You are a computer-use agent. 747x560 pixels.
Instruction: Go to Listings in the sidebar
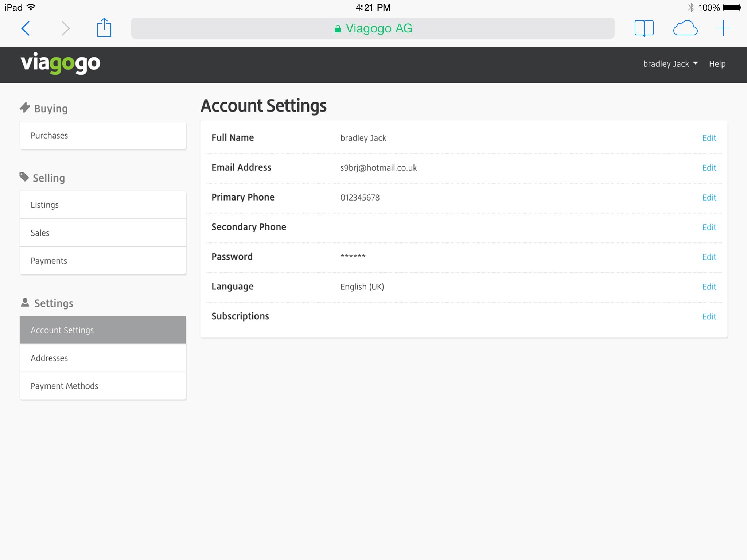[x=103, y=205]
